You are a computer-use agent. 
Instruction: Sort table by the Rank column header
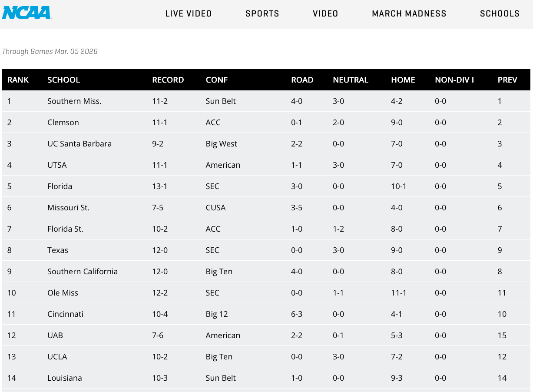(18, 80)
